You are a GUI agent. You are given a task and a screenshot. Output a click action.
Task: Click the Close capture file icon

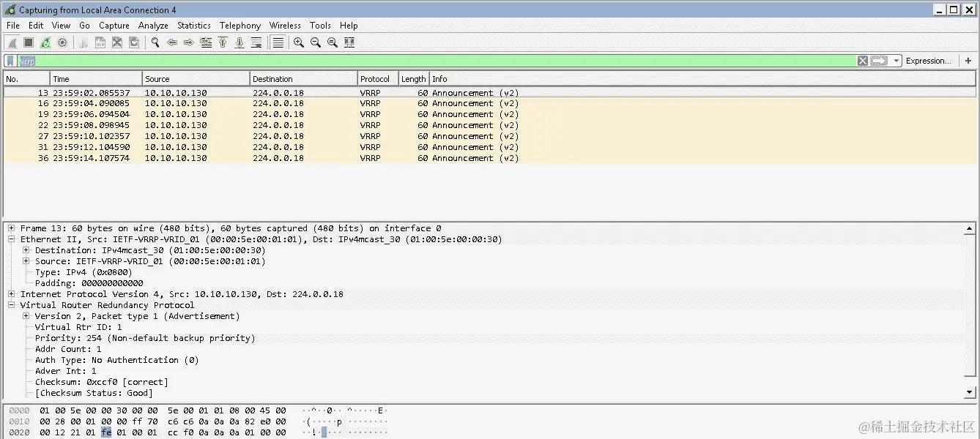(x=117, y=42)
